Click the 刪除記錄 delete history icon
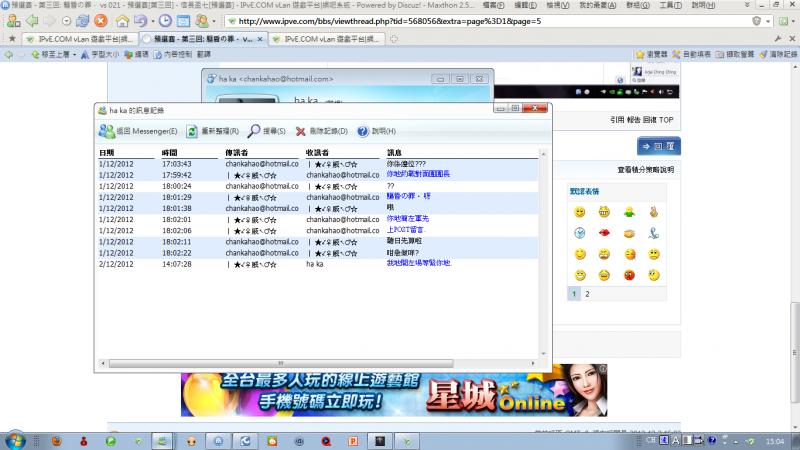This screenshot has height=450, width=800. (x=300, y=131)
